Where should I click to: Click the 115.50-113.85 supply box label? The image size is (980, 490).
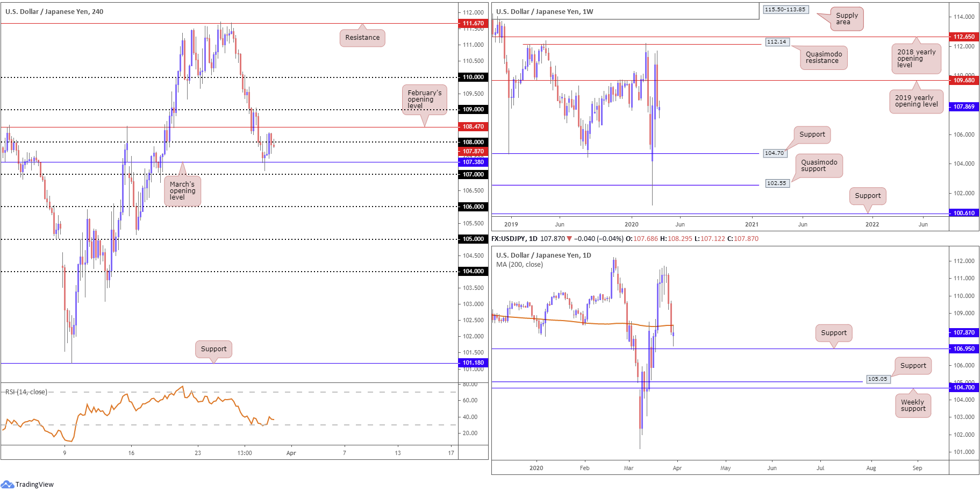pyautogui.click(x=785, y=9)
